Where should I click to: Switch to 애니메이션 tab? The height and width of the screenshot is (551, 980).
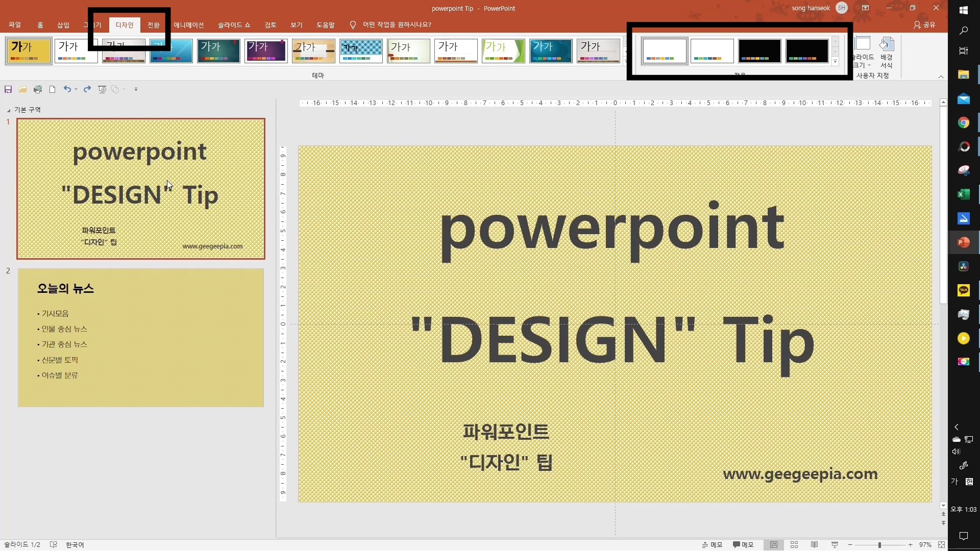click(188, 24)
